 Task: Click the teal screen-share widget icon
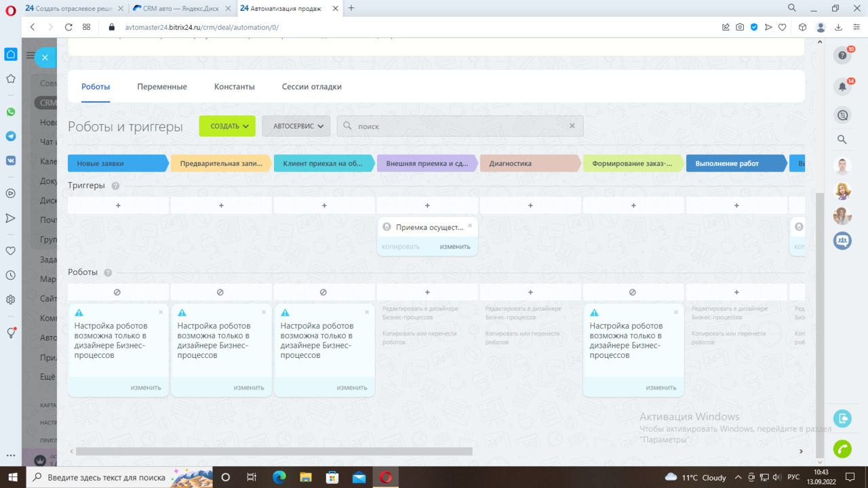point(842,418)
